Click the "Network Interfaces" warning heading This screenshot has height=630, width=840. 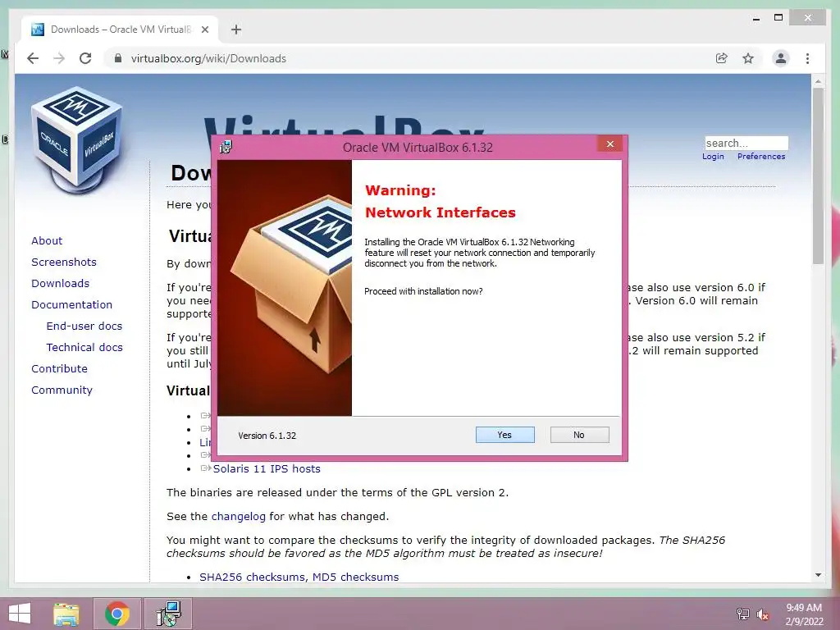coord(441,212)
